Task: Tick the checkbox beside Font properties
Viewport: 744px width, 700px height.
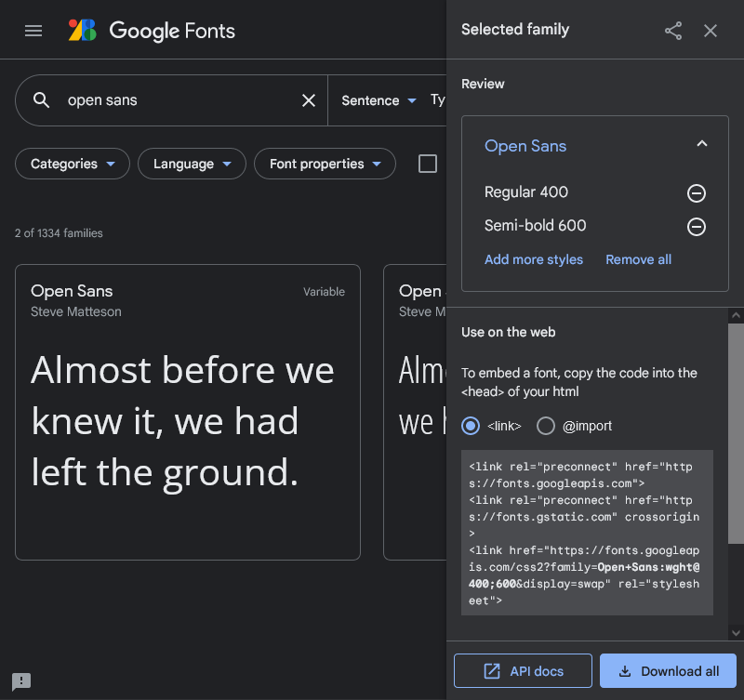Action: (428, 164)
